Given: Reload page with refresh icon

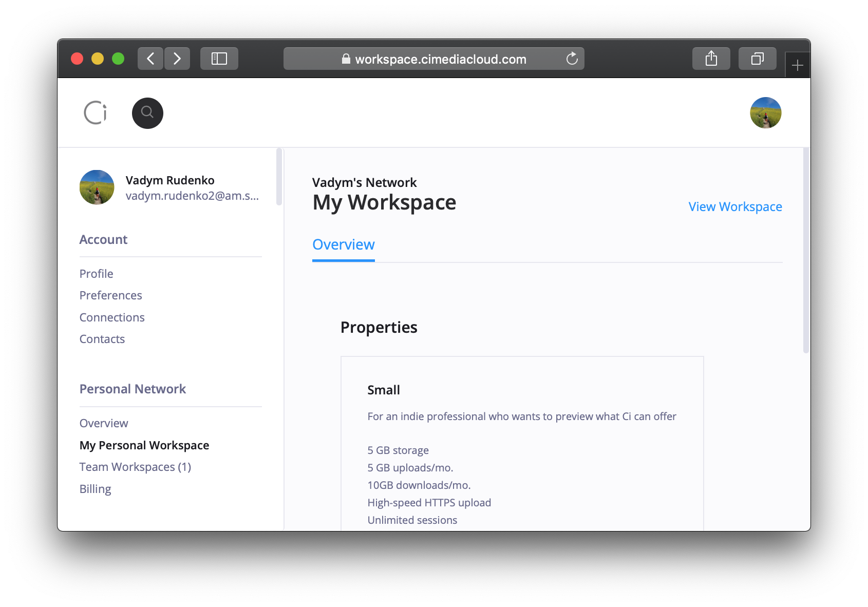Looking at the screenshot, I should [572, 59].
